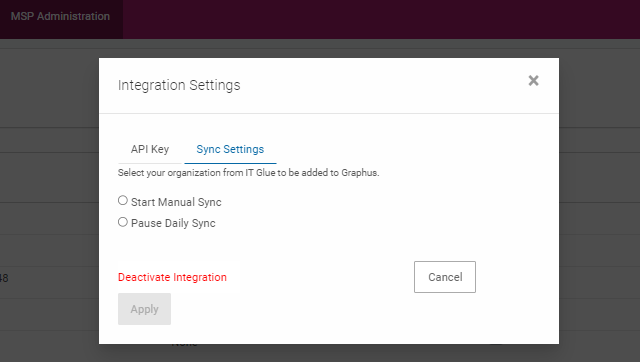
Task: Click the red Deactivate Integration link
Action: click(172, 277)
